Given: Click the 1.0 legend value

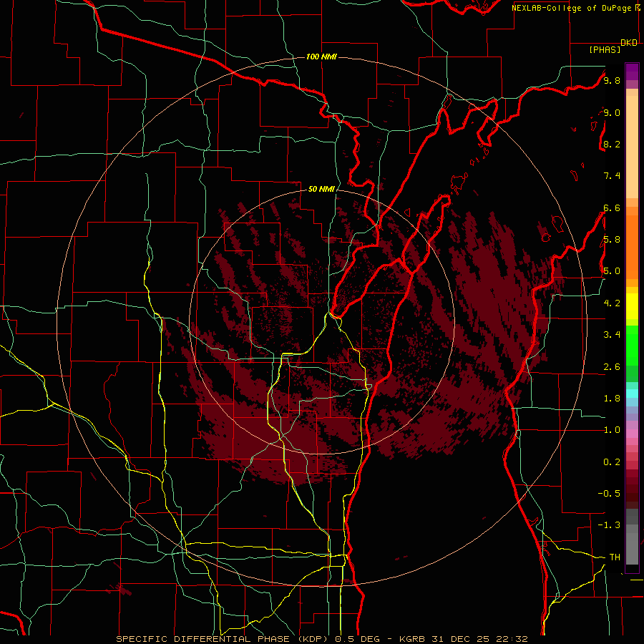Looking at the screenshot, I should (x=612, y=430).
